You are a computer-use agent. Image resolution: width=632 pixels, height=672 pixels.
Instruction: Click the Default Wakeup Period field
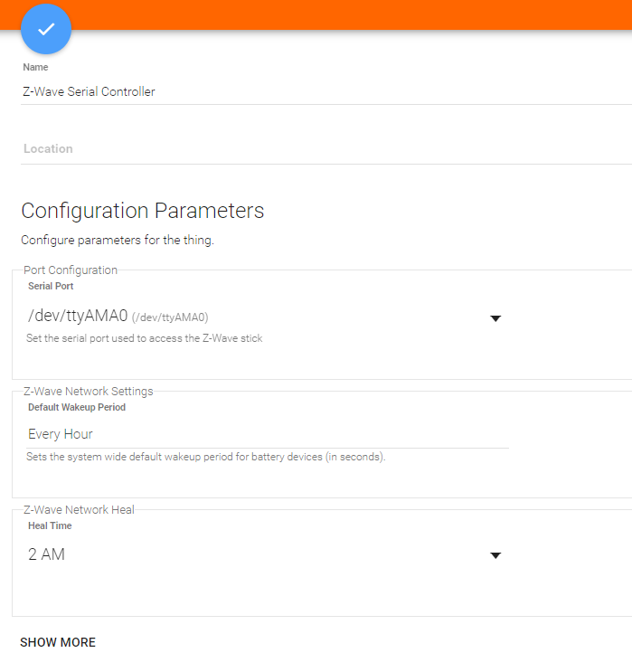pyautogui.click(x=268, y=434)
